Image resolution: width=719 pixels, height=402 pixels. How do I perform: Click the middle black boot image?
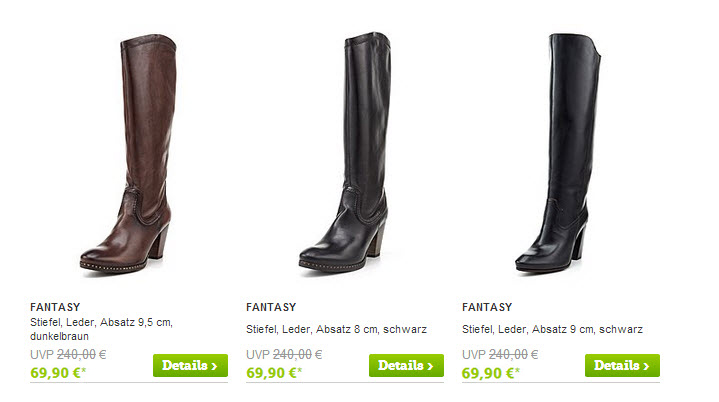click(x=344, y=152)
